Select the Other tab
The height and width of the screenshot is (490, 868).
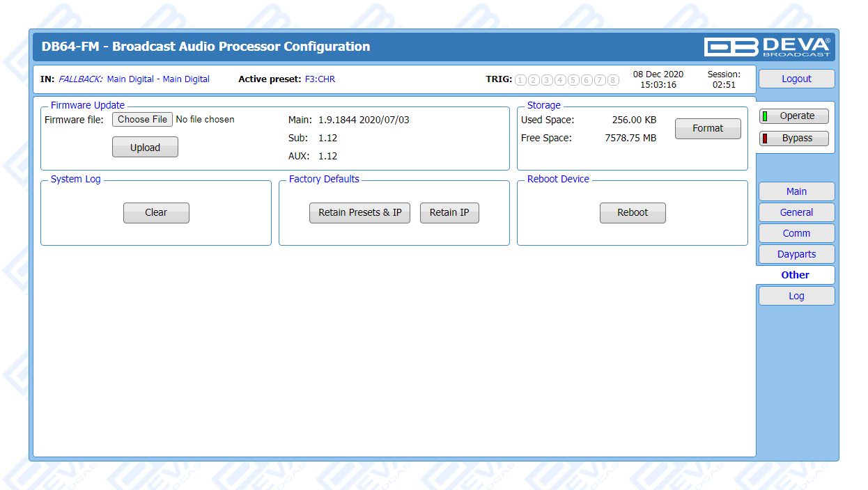point(795,275)
